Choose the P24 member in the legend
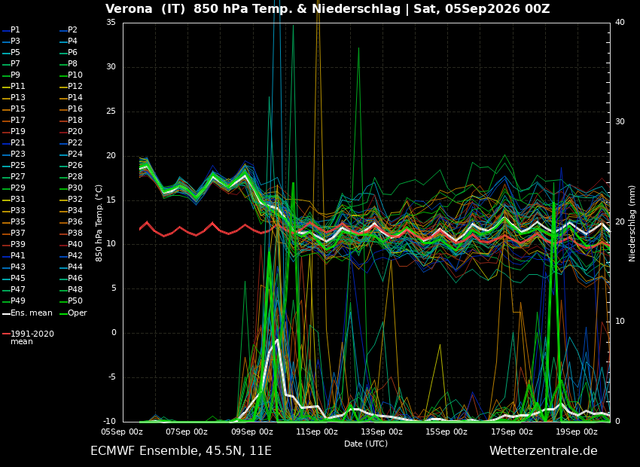This screenshot has width=640, height=467. 71,154
